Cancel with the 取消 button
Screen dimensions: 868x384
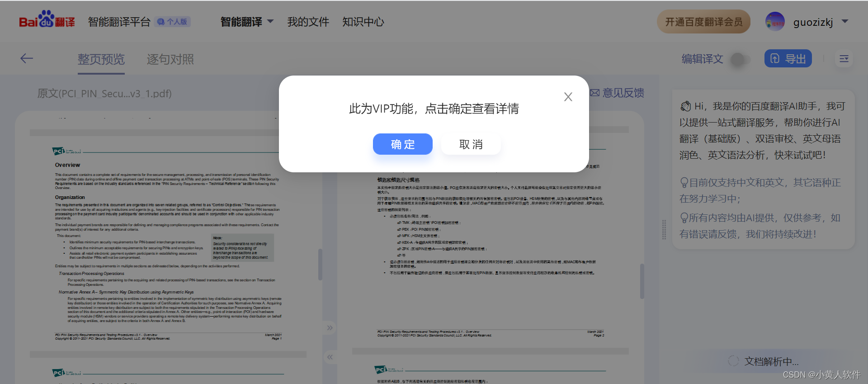[x=471, y=144]
